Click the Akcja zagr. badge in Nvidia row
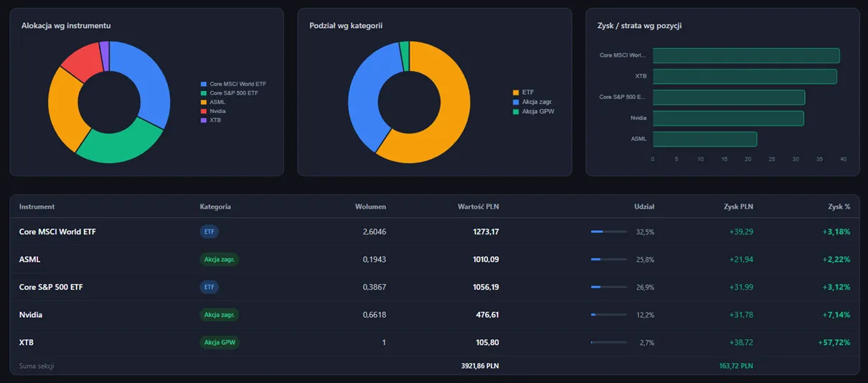 220,315
